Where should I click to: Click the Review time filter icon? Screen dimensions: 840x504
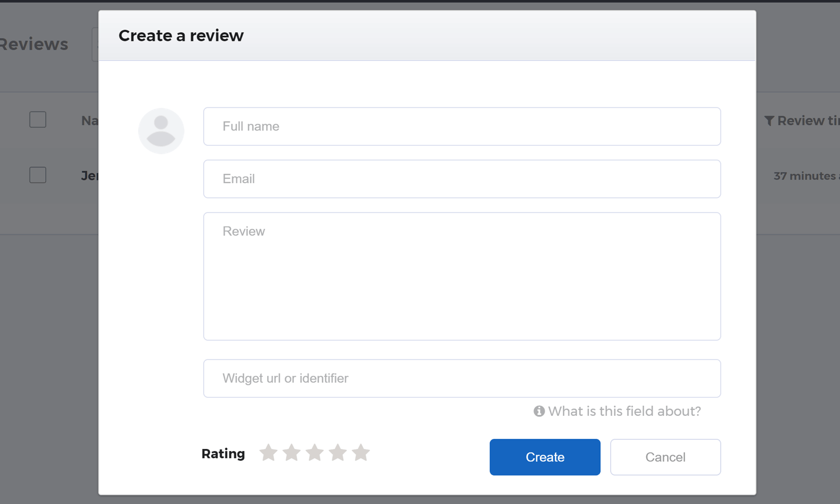769,121
